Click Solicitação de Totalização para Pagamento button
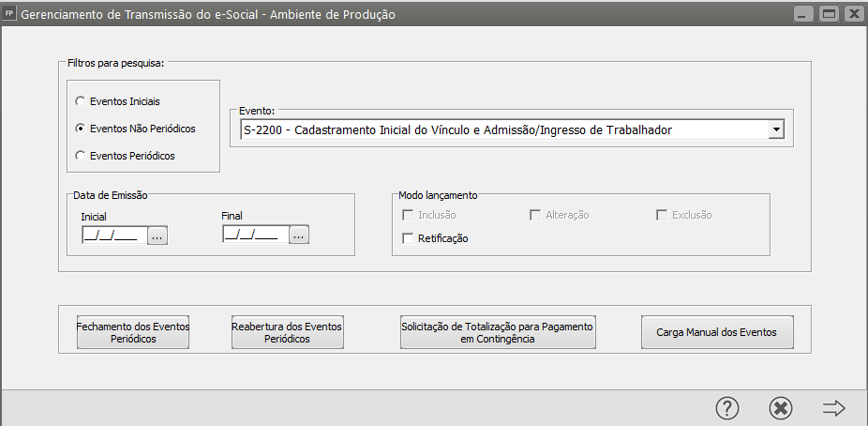 pos(497,332)
